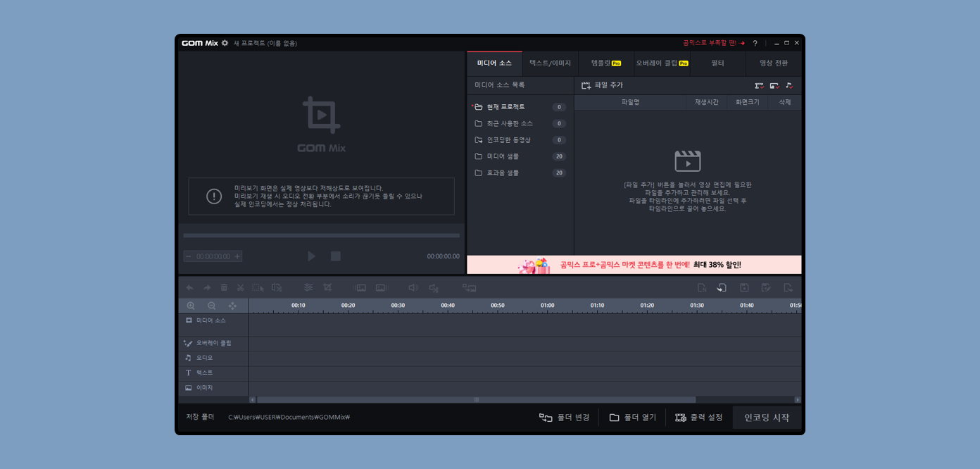Open GOM Mix settings gear
Image resolution: width=980 pixels, height=469 pixels.
(x=225, y=43)
